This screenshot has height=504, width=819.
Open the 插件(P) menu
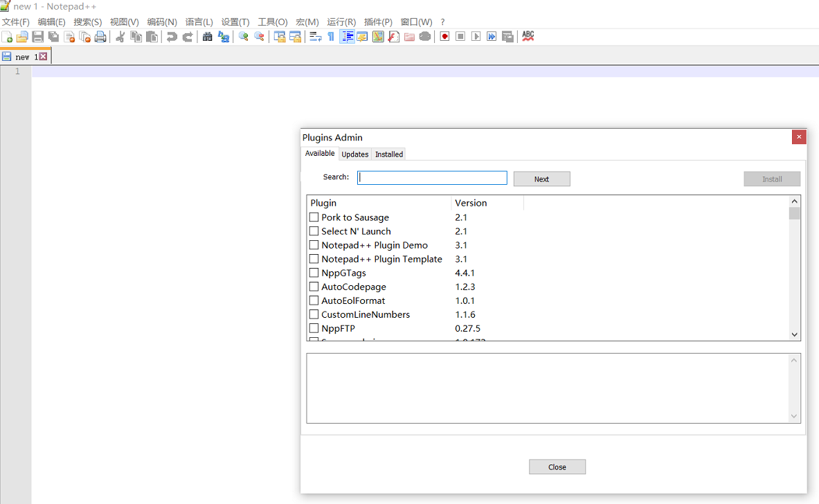tap(378, 22)
